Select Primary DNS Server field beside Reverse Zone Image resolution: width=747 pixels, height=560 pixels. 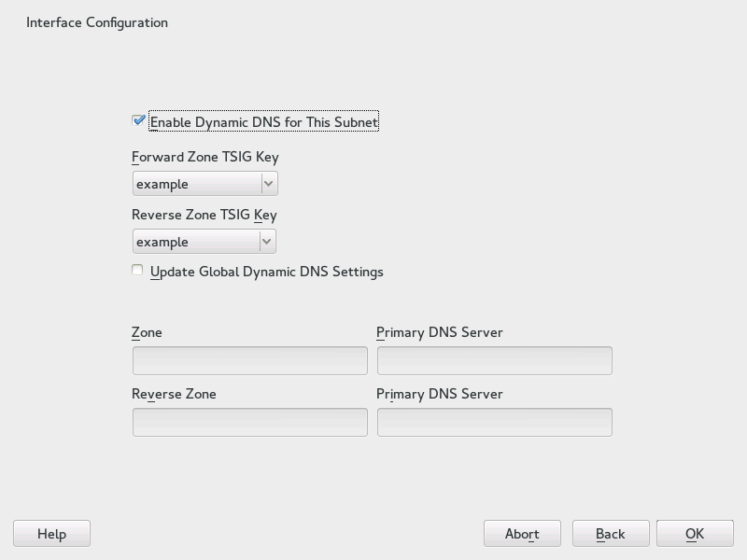coord(494,423)
